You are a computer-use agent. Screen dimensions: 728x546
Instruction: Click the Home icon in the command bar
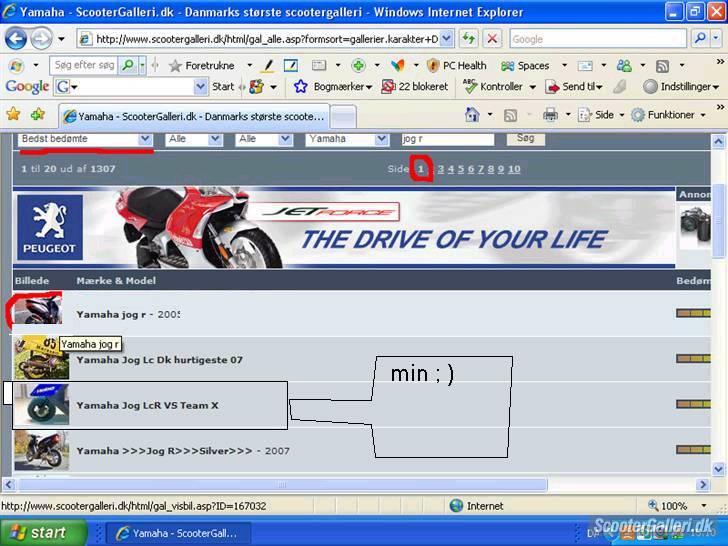[472, 115]
